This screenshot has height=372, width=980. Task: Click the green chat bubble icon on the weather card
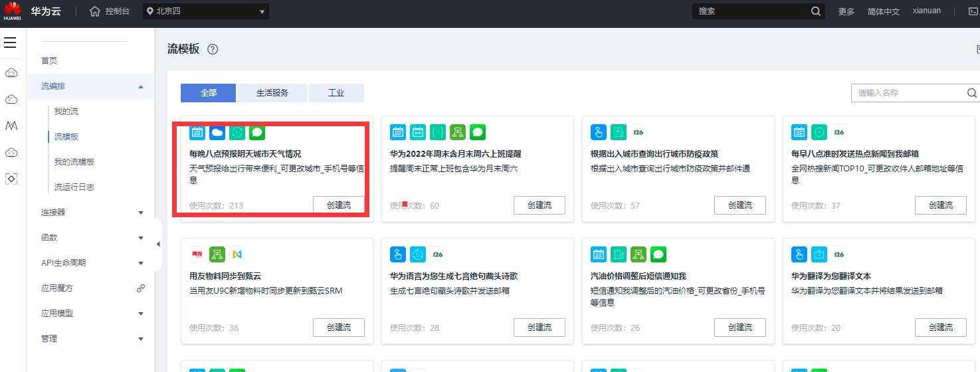[x=257, y=132]
